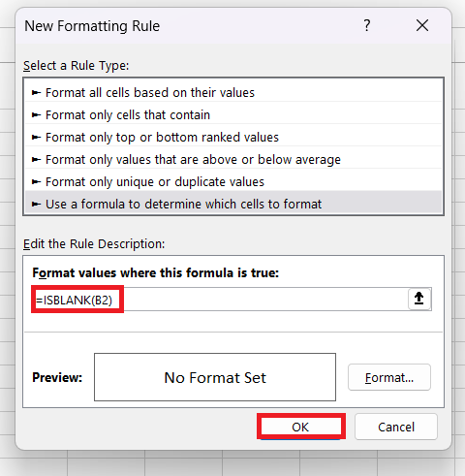Click the 'Preview:' label

pos(57,377)
